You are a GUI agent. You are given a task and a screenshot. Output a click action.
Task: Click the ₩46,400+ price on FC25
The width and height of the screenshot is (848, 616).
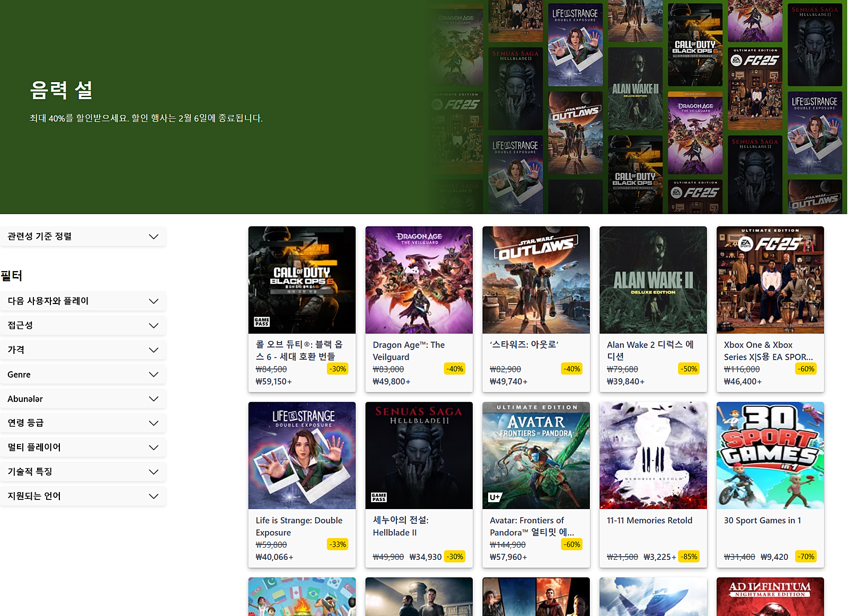pos(743,381)
